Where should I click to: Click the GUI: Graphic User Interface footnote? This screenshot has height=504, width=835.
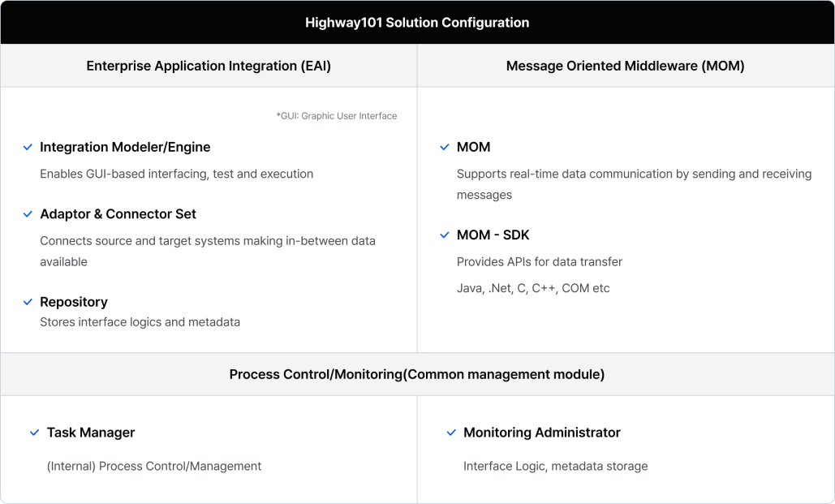coord(337,116)
